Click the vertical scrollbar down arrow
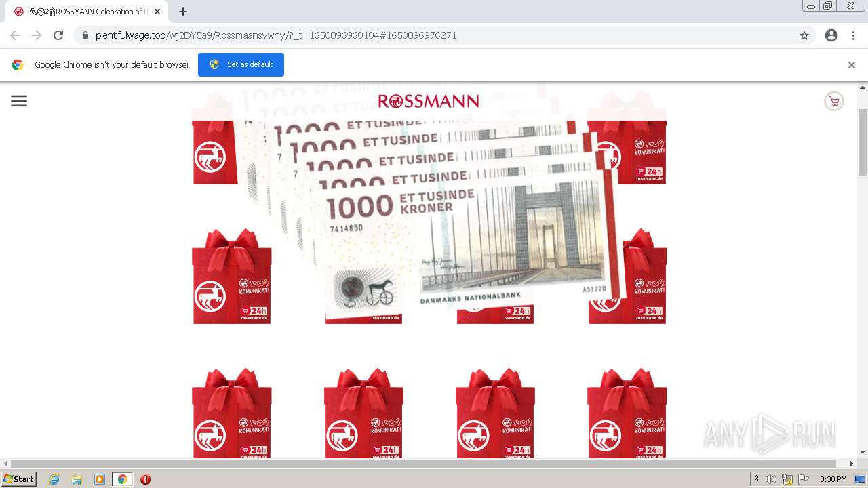Viewport: 868px width, 488px height. [x=863, y=452]
